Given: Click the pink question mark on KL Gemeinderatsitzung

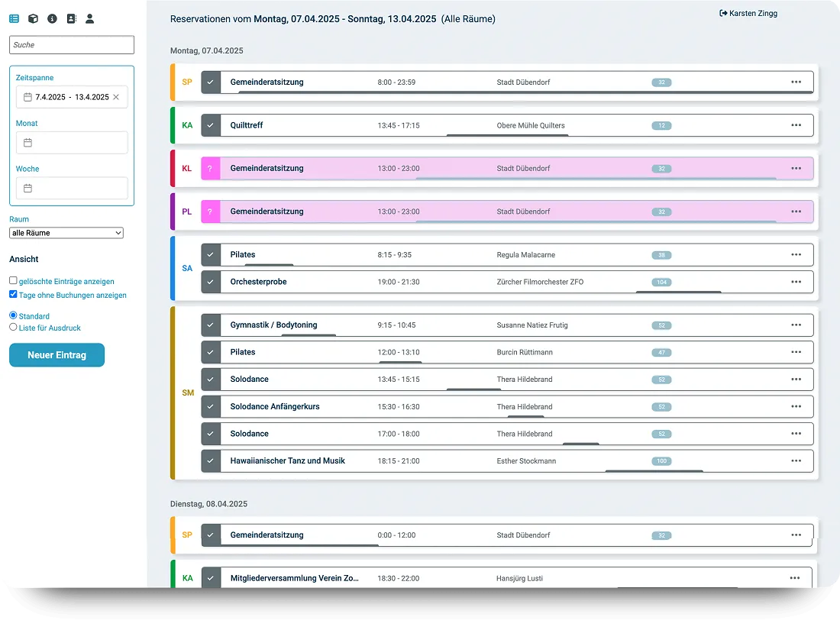Looking at the screenshot, I should pyautogui.click(x=211, y=168).
